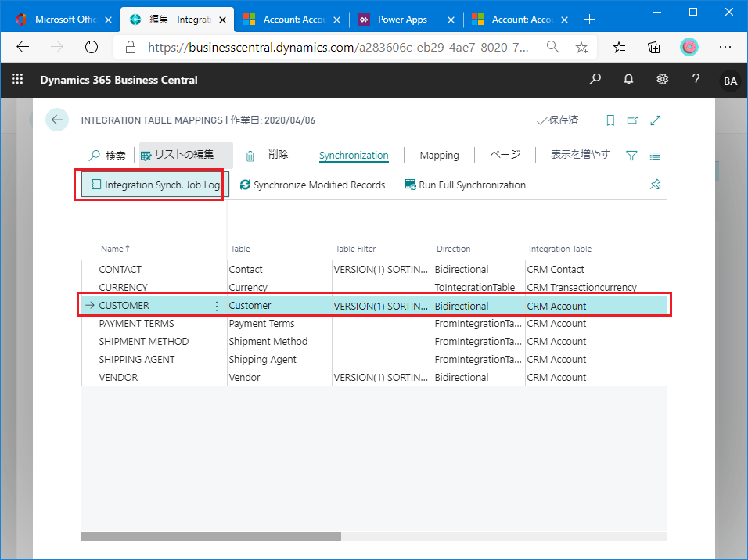The height and width of the screenshot is (560, 748).
Task: Click the browser back button
Action: coord(23,47)
